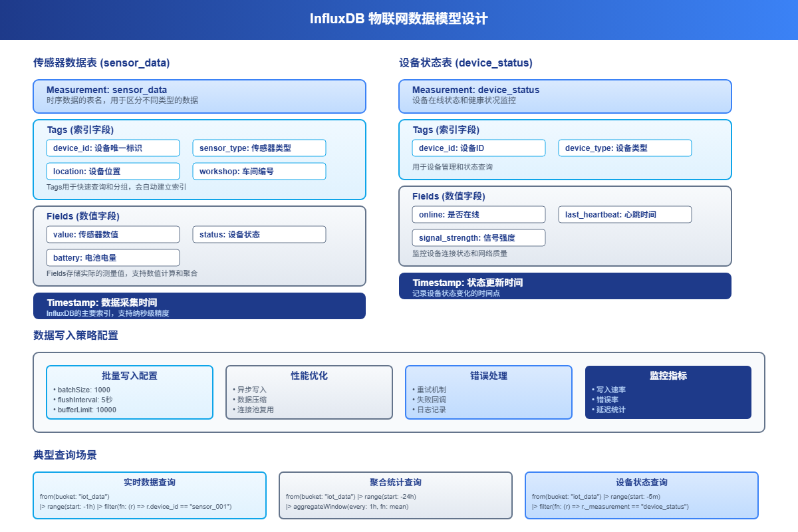
Task: Click the InfluxDB 物联网数据模型设计 title banner
Action: click(x=399, y=19)
